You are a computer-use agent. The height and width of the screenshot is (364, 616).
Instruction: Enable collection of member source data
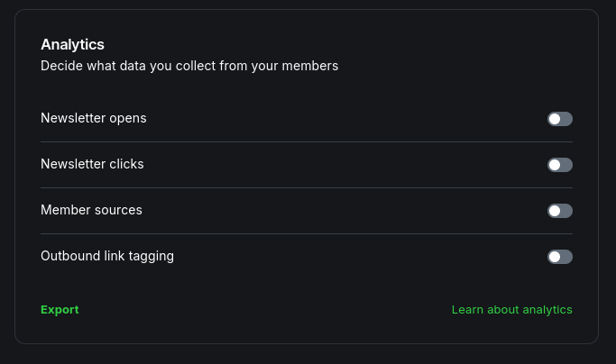(x=559, y=211)
